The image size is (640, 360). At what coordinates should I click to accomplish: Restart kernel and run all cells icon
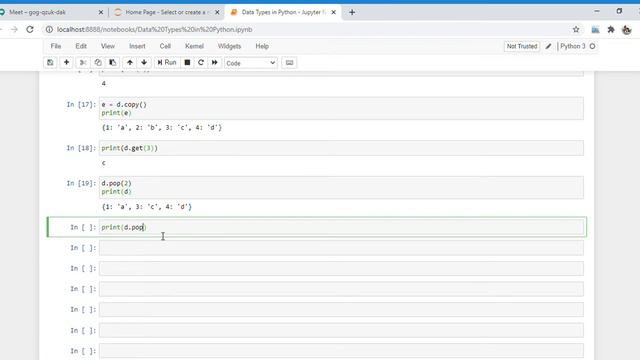[x=215, y=62]
